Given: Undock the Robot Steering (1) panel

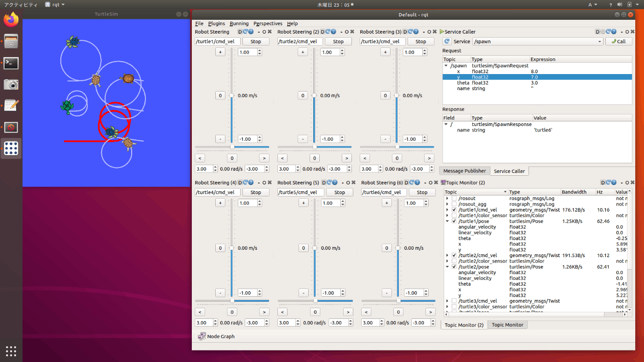Looking at the screenshot, I should 264,32.
